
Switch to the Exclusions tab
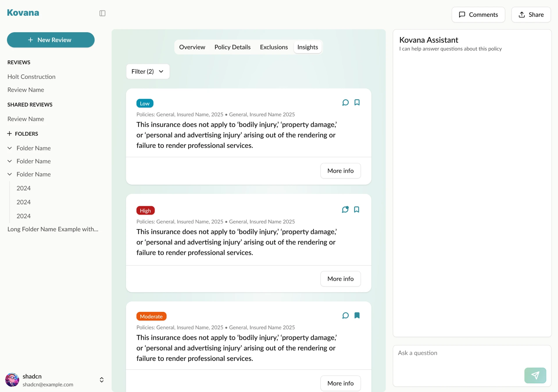274,47
